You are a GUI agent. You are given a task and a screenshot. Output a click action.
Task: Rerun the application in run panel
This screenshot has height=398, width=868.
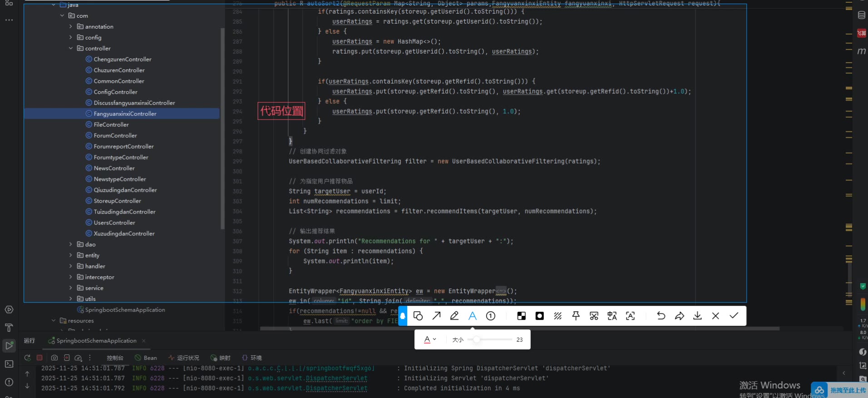(28, 358)
